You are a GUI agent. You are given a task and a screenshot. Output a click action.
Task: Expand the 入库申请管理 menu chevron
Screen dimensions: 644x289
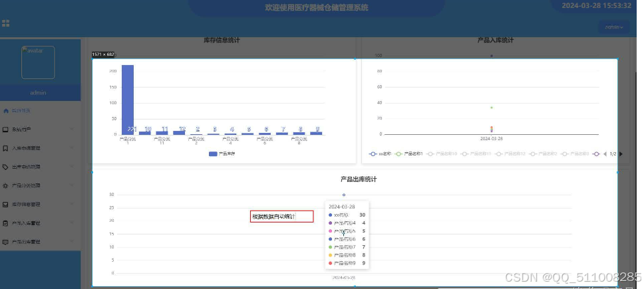click(x=72, y=148)
